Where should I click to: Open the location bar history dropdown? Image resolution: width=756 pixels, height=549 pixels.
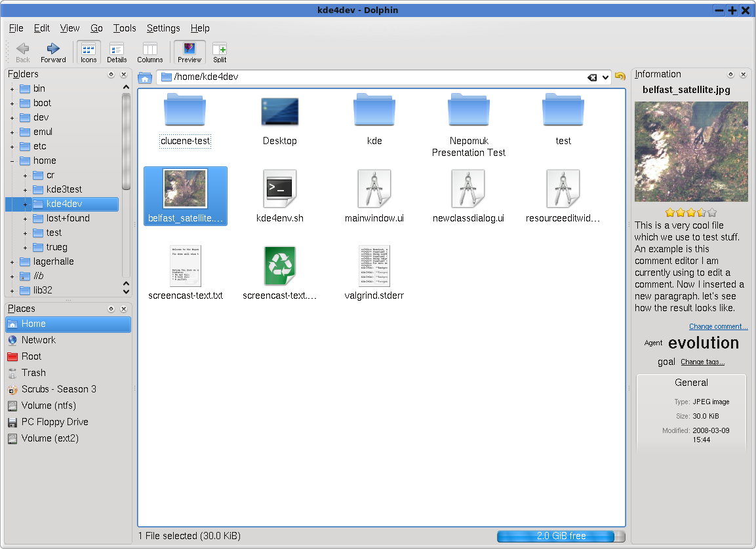click(605, 77)
